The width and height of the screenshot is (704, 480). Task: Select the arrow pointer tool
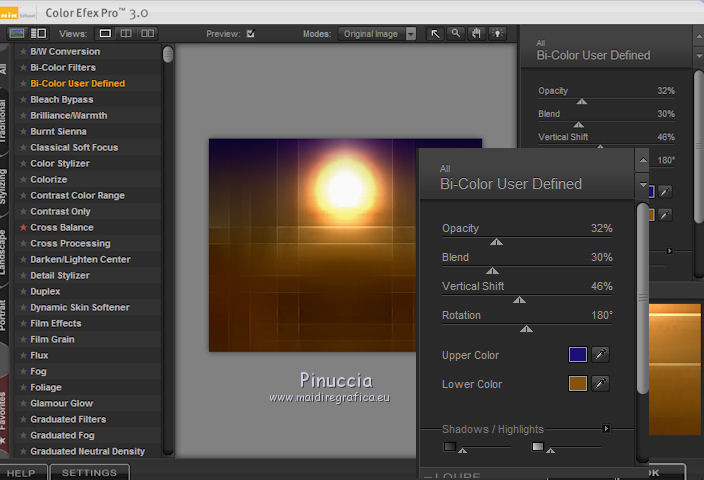(435, 33)
